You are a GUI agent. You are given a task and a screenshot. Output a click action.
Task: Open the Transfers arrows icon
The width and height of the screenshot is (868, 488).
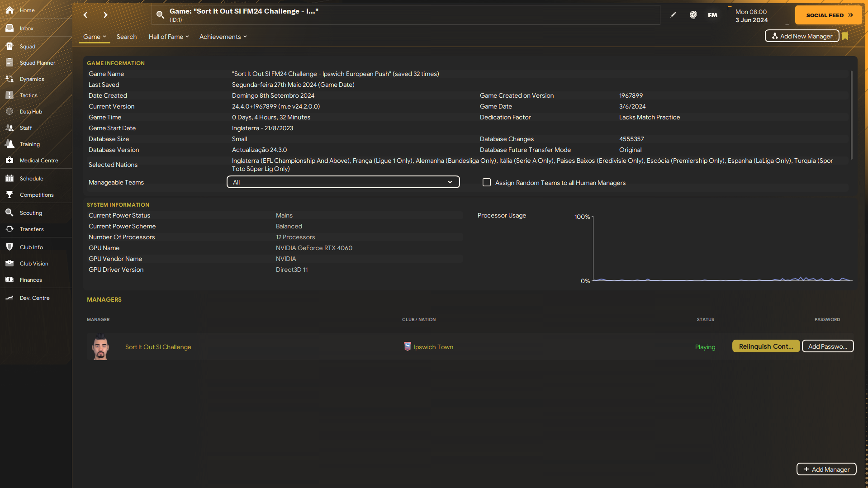pos(9,229)
